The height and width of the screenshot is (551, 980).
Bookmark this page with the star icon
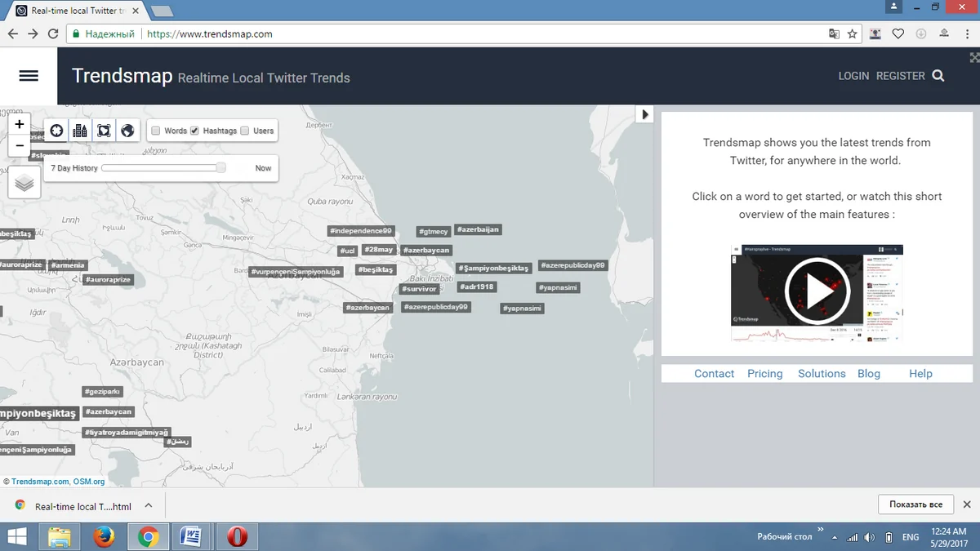(853, 34)
